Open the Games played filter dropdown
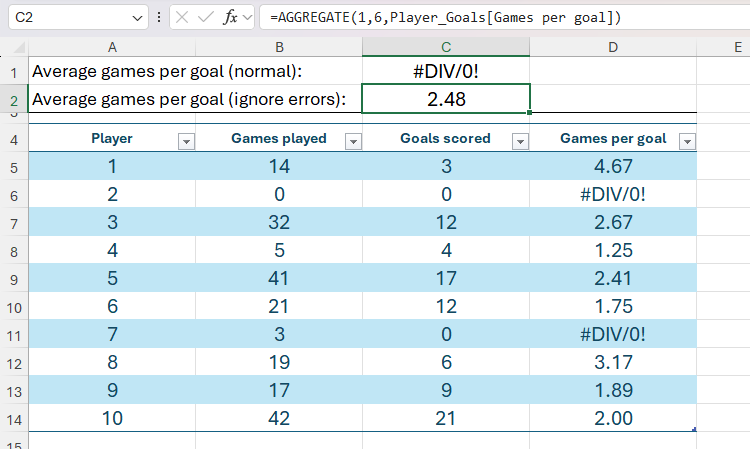Image resolution: width=750 pixels, height=449 pixels. [x=352, y=142]
